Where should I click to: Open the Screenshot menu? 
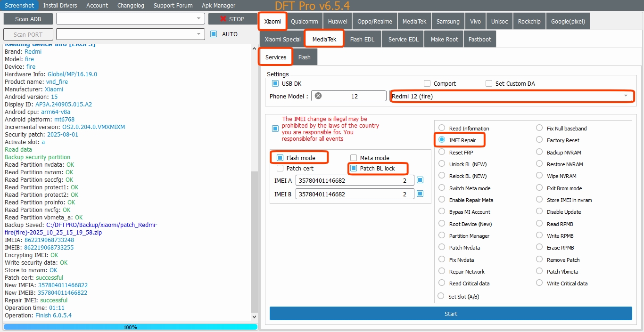pos(19,5)
